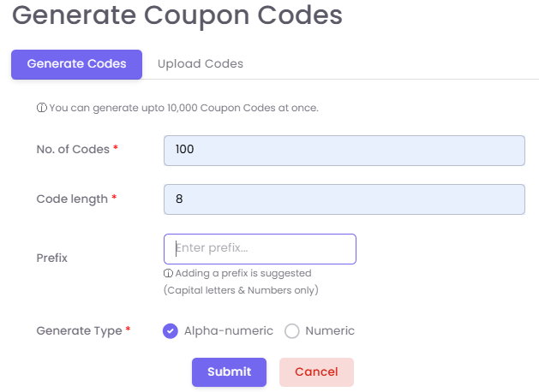
Task: Click the Code length label
Action: pyautogui.click(x=72, y=199)
